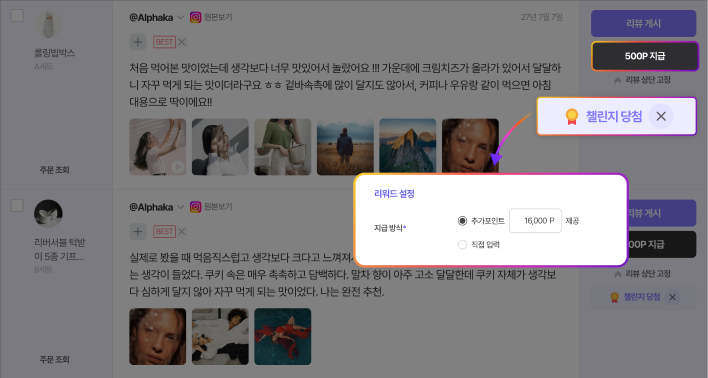
Task: Open 원본보기 link on first review
Action: tap(218, 17)
